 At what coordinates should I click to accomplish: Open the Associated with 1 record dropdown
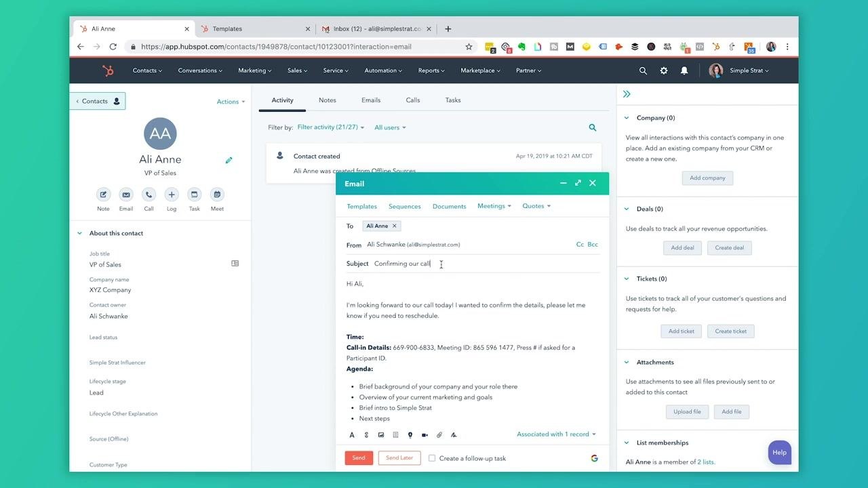click(x=556, y=434)
